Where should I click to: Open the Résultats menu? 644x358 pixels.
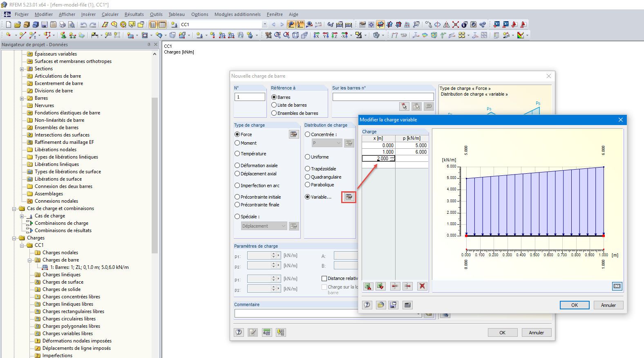(134, 14)
